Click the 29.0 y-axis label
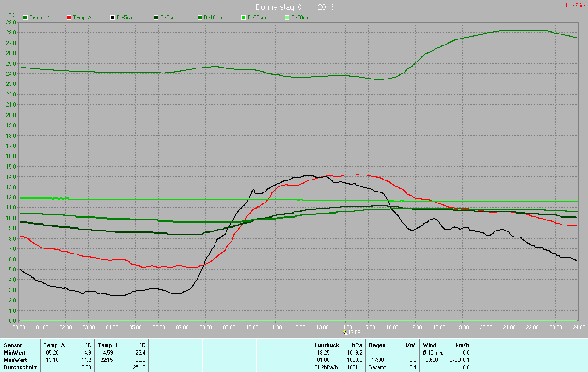 (11, 22)
